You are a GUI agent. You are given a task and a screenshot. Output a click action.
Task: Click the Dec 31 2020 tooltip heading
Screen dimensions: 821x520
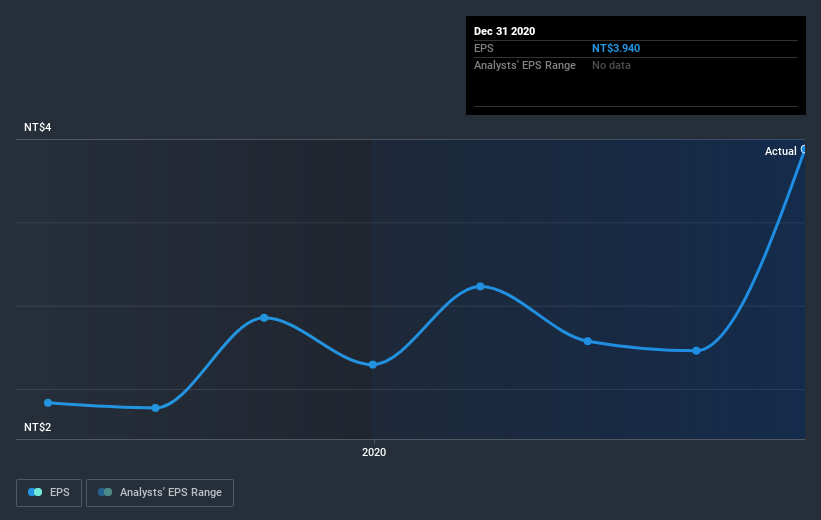(x=504, y=31)
